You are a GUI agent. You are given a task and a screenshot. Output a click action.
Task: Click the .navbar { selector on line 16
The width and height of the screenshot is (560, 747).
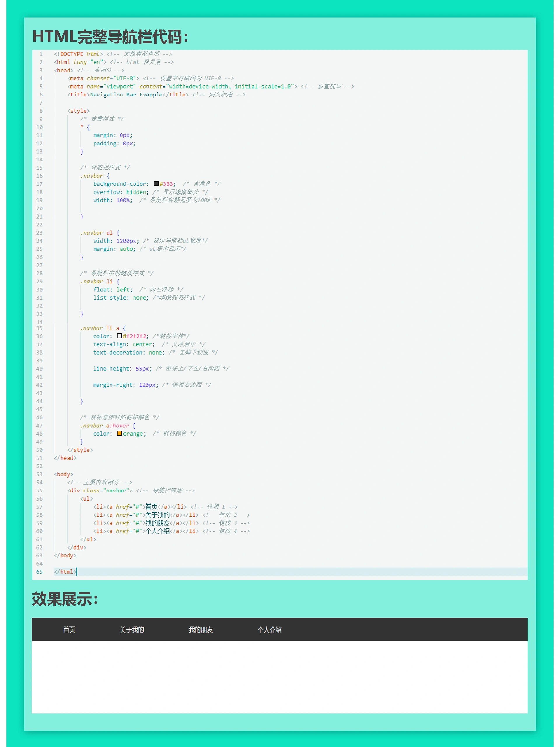[x=95, y=176]
